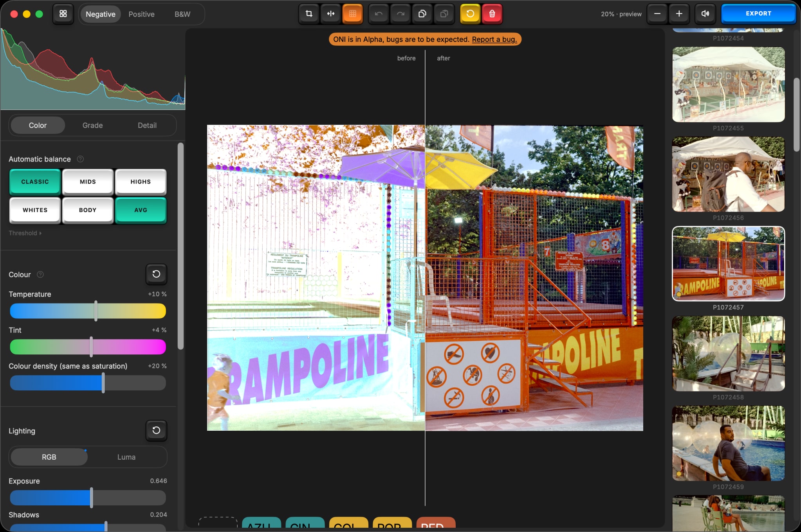
Task: Open the Color tab
Action: tap(38, 125)
